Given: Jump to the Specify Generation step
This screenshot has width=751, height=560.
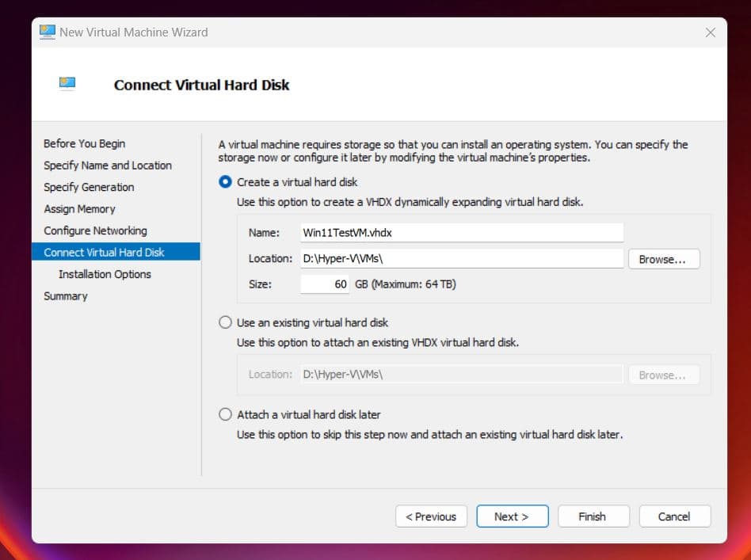Looking at the screenshot, I should pos(89,187).
